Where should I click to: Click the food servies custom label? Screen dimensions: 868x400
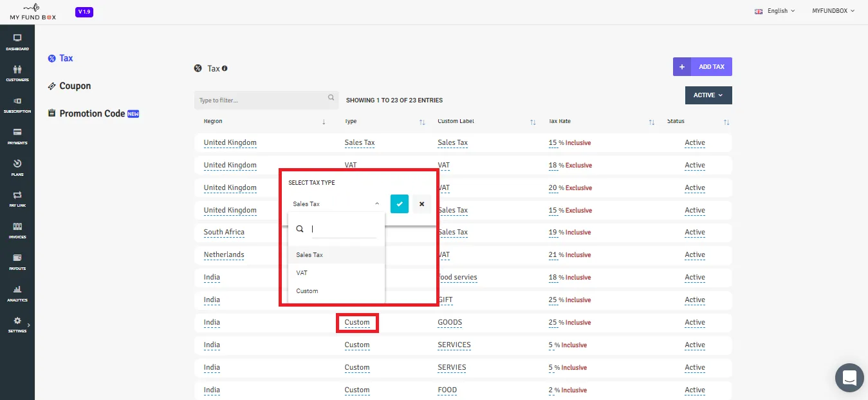click(x=457, y=278)
